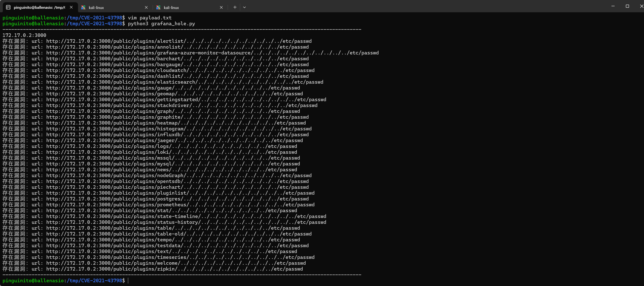Click the annolist plugin URL line

point(155,47)
